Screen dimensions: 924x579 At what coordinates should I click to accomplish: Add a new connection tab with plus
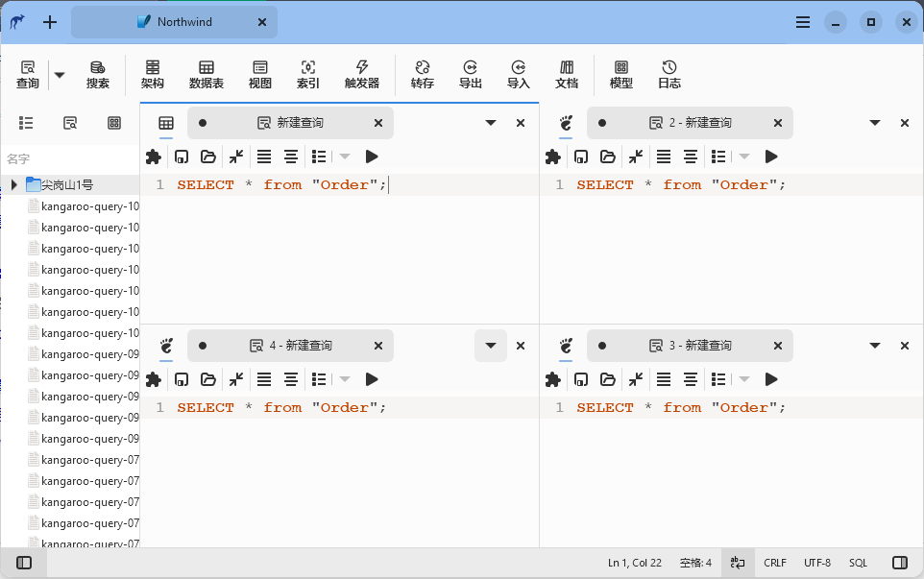coord(50,22)
